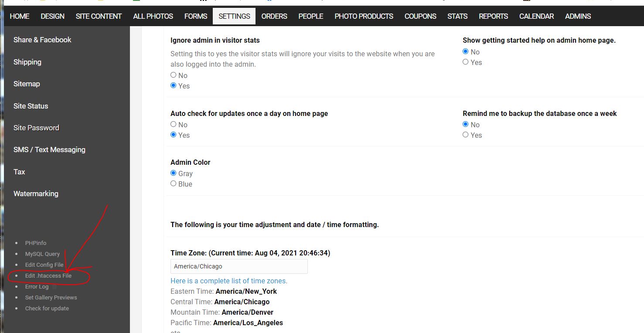Switch to the PHOTO PRODUCTS tab
Image resolution: width=644 pixels, height=333 pixels.
[x=364, y=16]
